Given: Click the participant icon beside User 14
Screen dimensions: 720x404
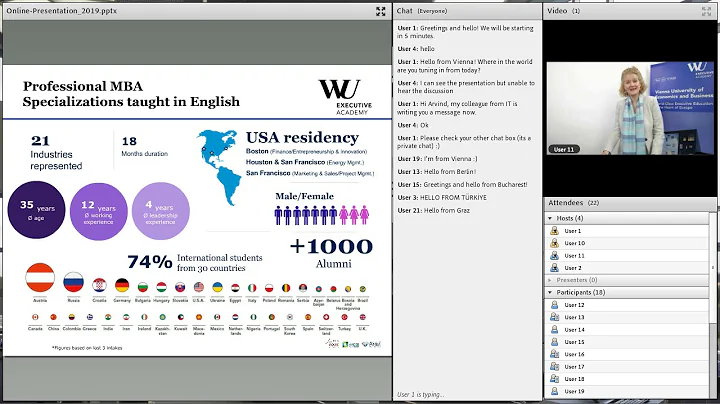Looking at the screenshot, I should point(554,330).
